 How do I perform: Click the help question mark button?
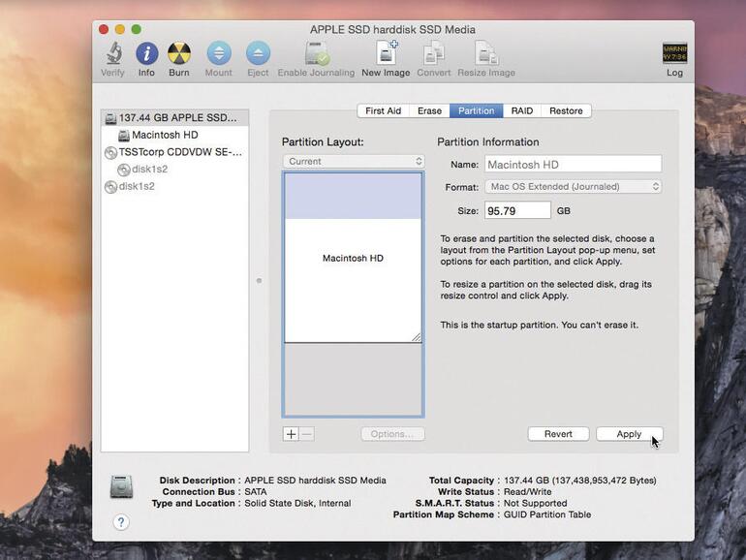[121, 522]
